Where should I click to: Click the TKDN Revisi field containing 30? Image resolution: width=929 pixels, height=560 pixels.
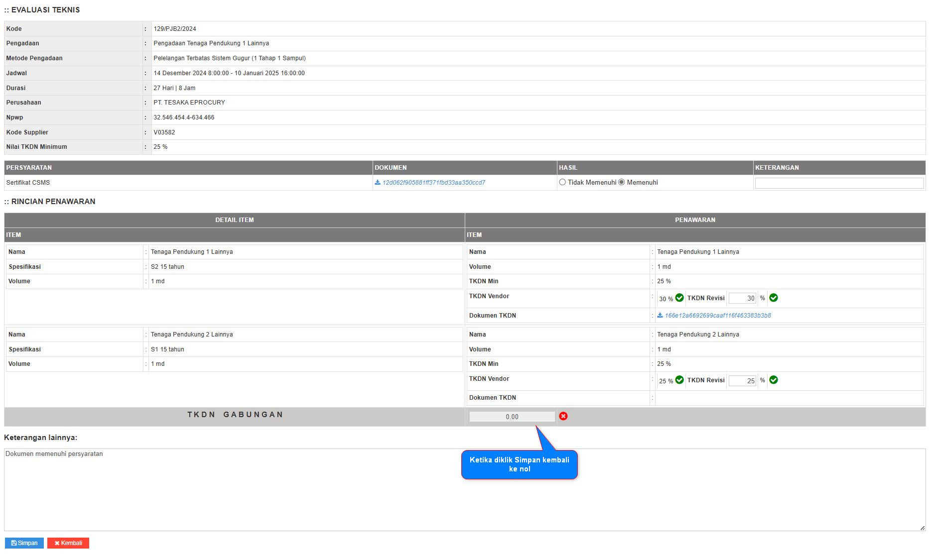[x=742, y=298]
